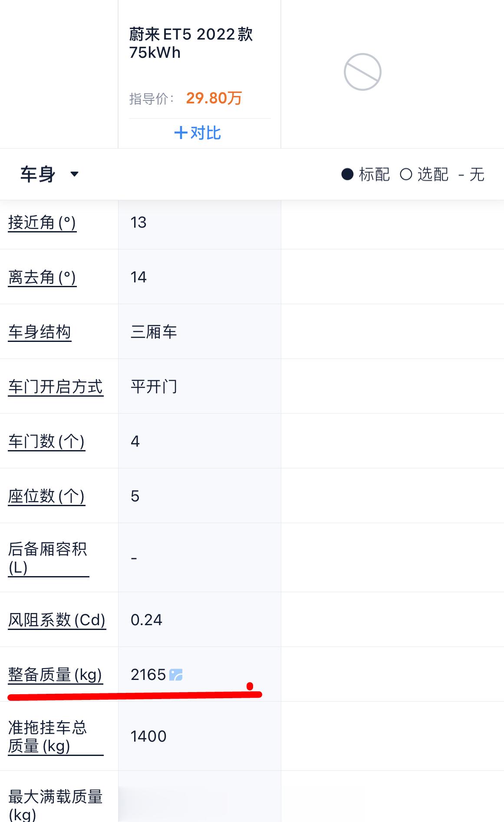Viewport: 504px width, 822px height.
Task: Open the 接近角(°) term explanation
Action: [42, 222]
